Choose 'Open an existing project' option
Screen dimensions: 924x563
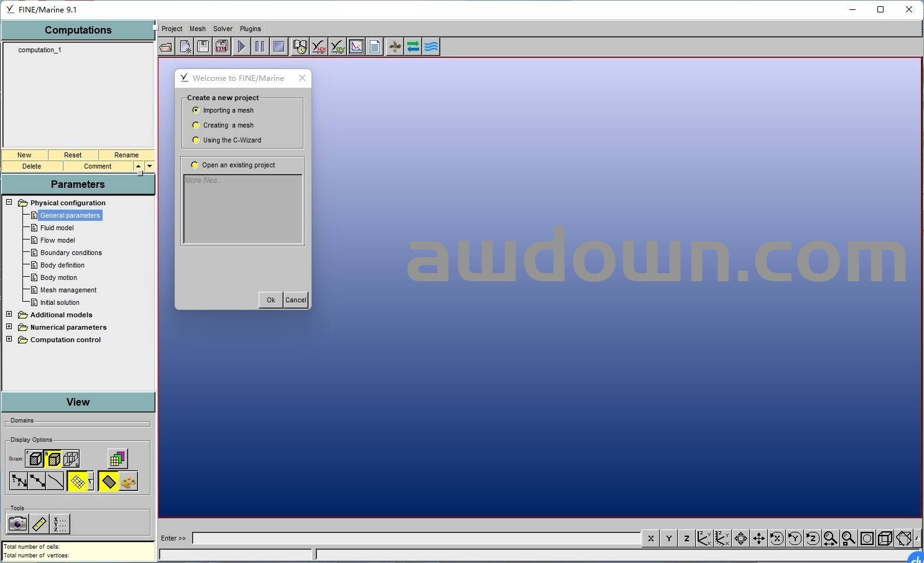[195, 165]
